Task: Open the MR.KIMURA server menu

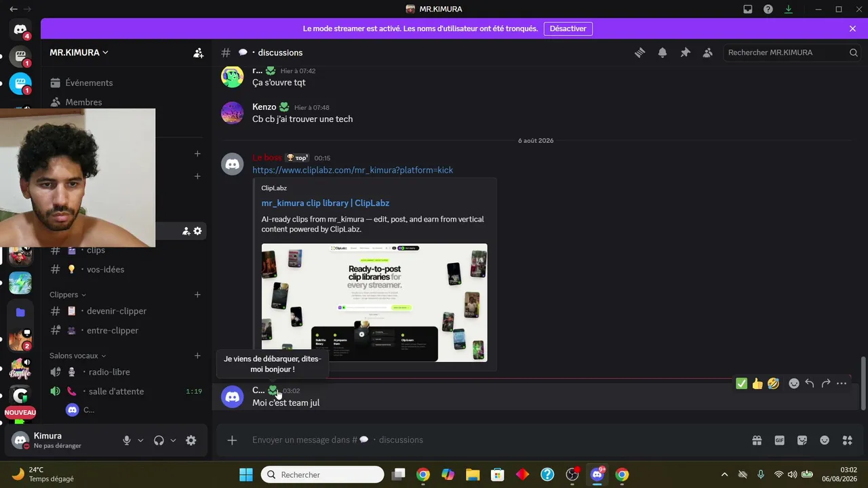Action: [79, 53]
